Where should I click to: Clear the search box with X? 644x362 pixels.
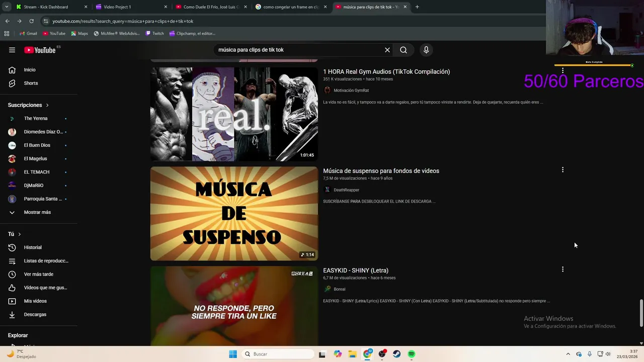[387, 50]
